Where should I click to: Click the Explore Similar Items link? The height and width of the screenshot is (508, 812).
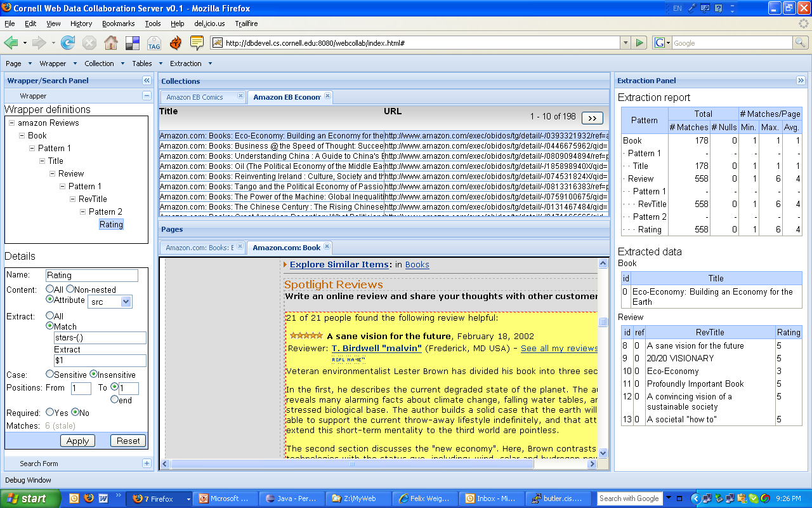[339, 264]
